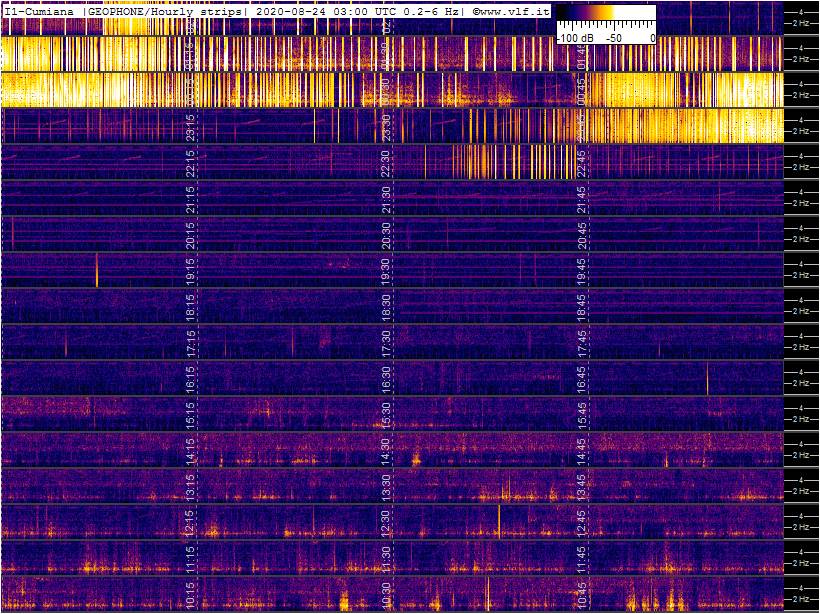Viewport: 820px width, 614px height.
Task: Select the 11:15 time marker
Action: 191,559
